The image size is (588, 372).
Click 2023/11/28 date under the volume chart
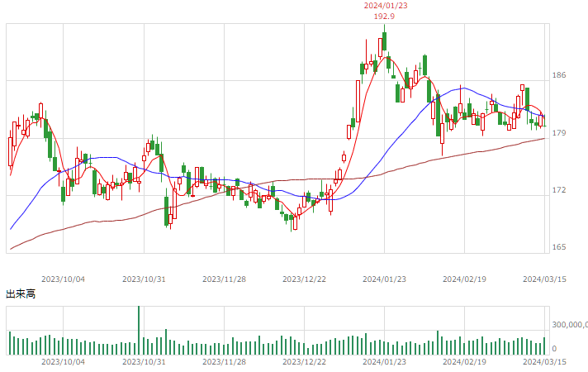[225, 362]
